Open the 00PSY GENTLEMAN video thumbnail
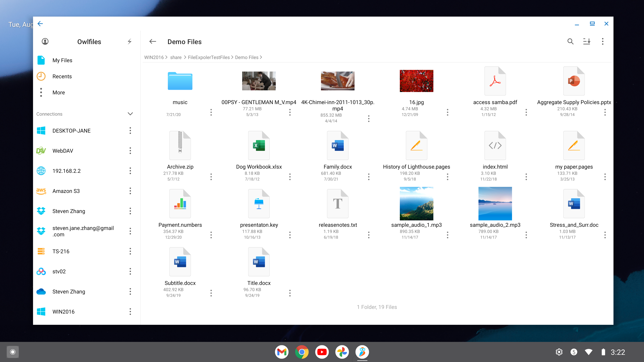Screen dimensions: 644x362 click(x=259, y=81)
